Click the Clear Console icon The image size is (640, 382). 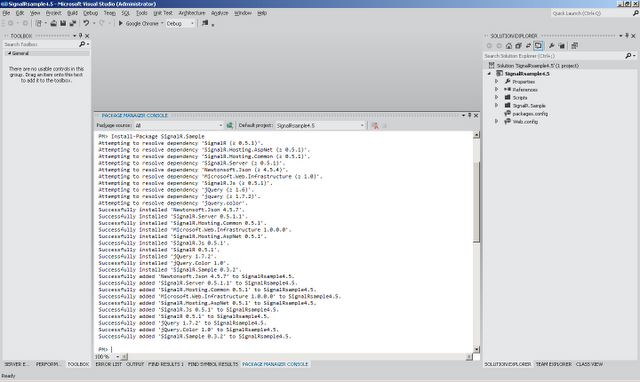tap(374, 125)
